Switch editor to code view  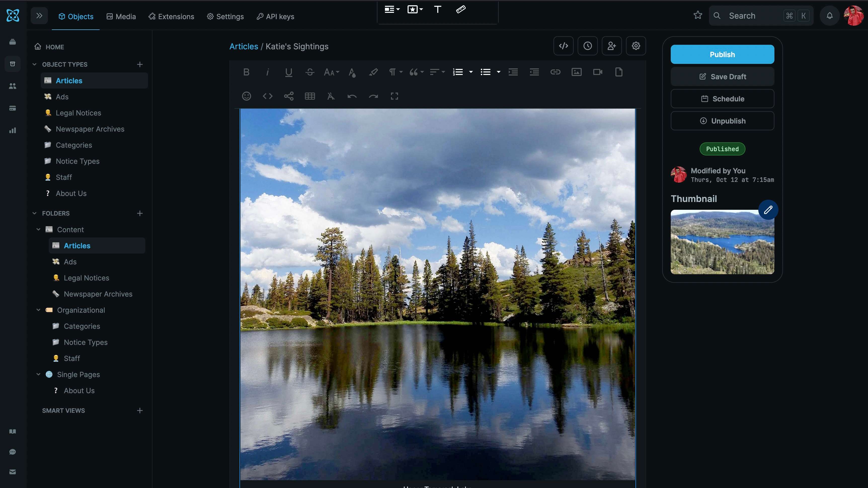267,96
